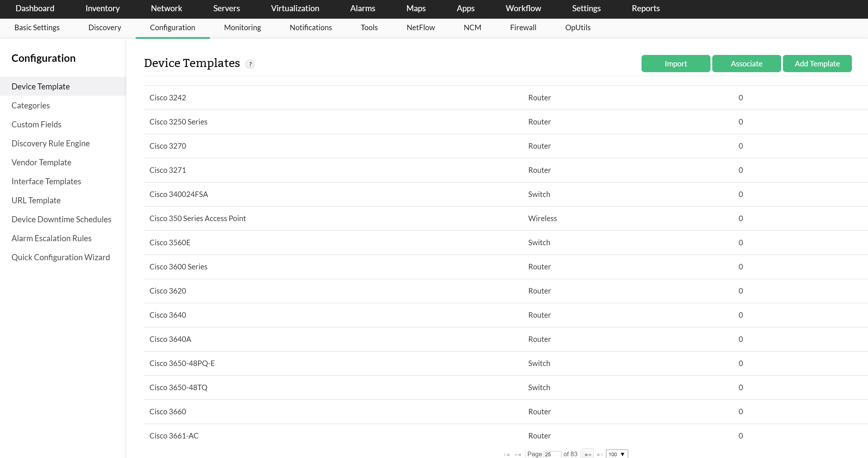Select Interface Templates from sidebar
The width and height of the screenshot is (868, 458).
pos(46,181)
